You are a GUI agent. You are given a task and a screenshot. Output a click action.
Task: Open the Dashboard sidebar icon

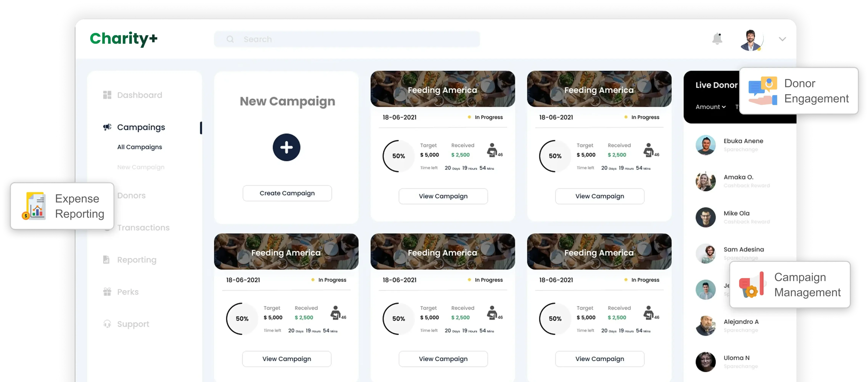[x=107, y=95]
